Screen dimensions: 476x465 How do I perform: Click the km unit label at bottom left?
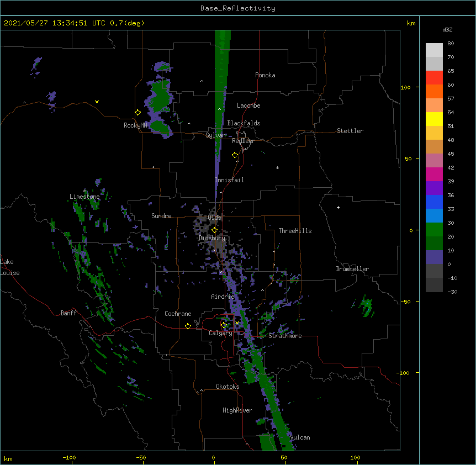pos(8,458)
